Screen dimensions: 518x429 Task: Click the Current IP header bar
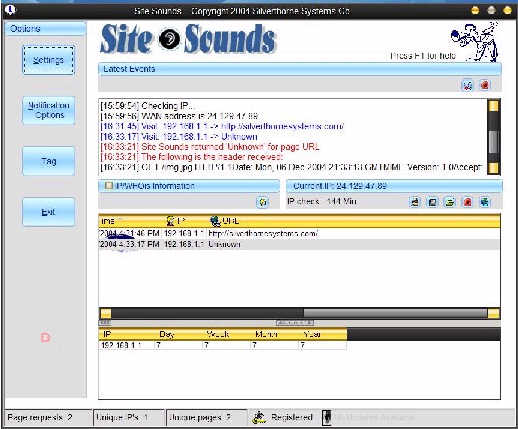click(x=394, y=186)
